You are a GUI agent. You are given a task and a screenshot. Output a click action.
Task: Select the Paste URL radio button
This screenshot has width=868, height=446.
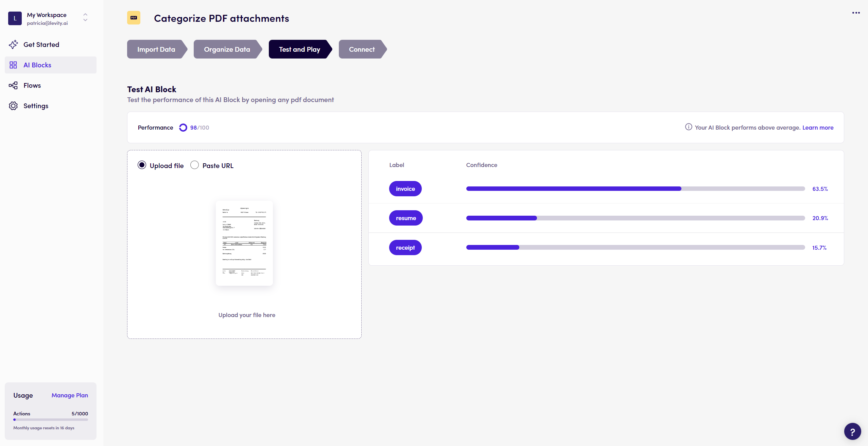[x=194, y=165]
